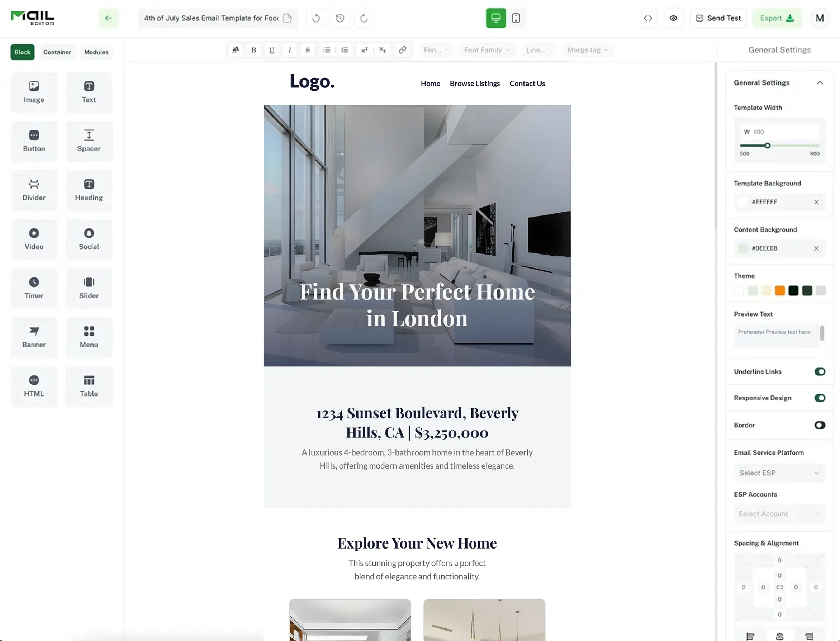This screenshot has height=641, width=840.
Task: Choose the Divider block
Action: 34,190
